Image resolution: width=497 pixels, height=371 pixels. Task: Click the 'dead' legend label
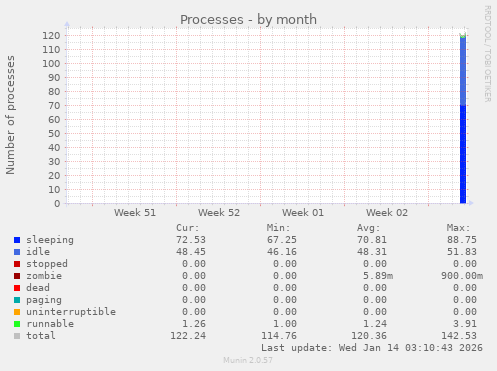38,288
